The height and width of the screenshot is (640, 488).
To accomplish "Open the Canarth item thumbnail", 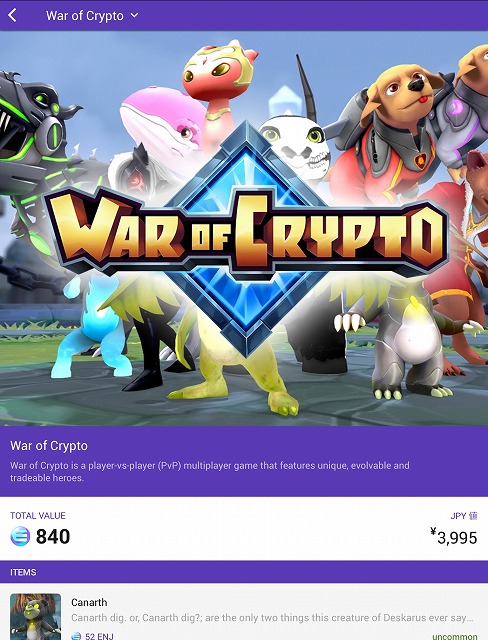I will [35, 617].
